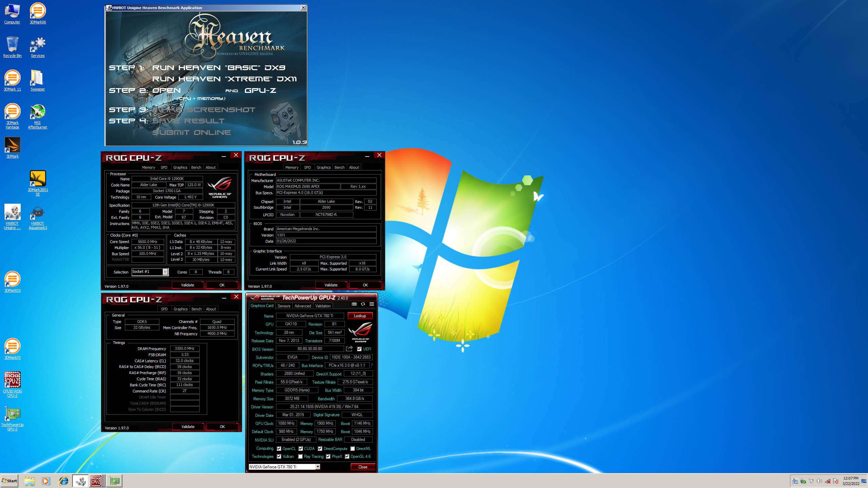
Task: Click OK in the memory CPU-Z window
Action: click(x=222, y=427)
